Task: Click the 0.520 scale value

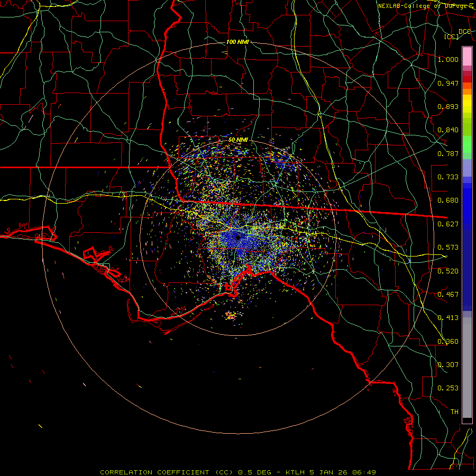Action: (448, 271)
